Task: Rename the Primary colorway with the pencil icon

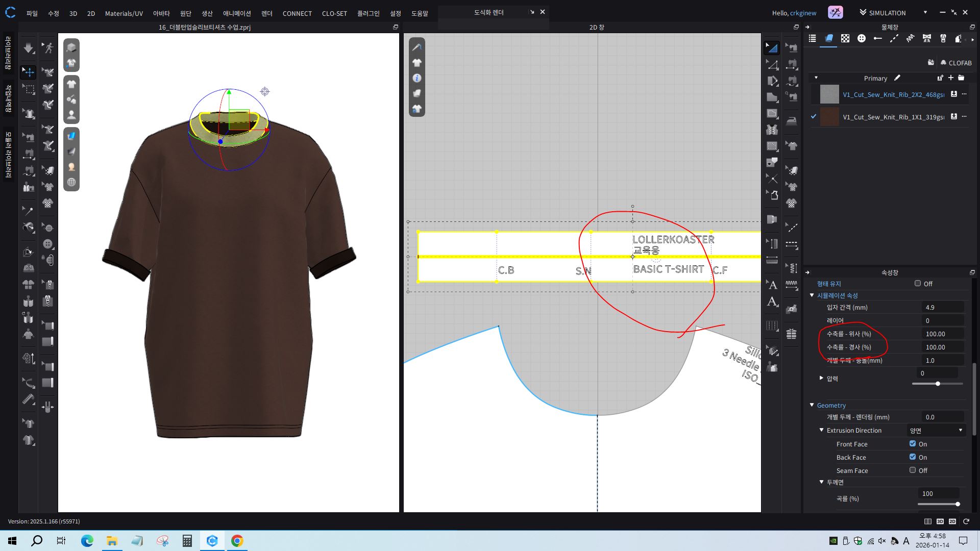Action: [x=897, y=78]
